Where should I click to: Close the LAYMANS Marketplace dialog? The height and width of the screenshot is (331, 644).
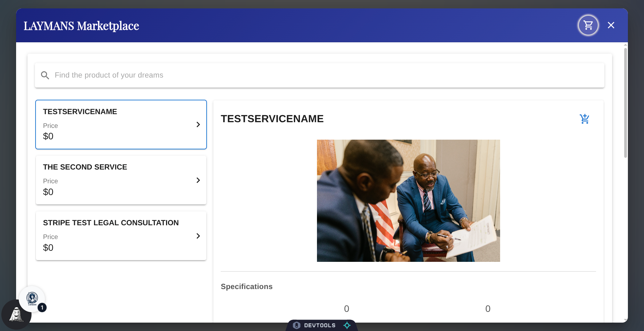tap(611, 25)
